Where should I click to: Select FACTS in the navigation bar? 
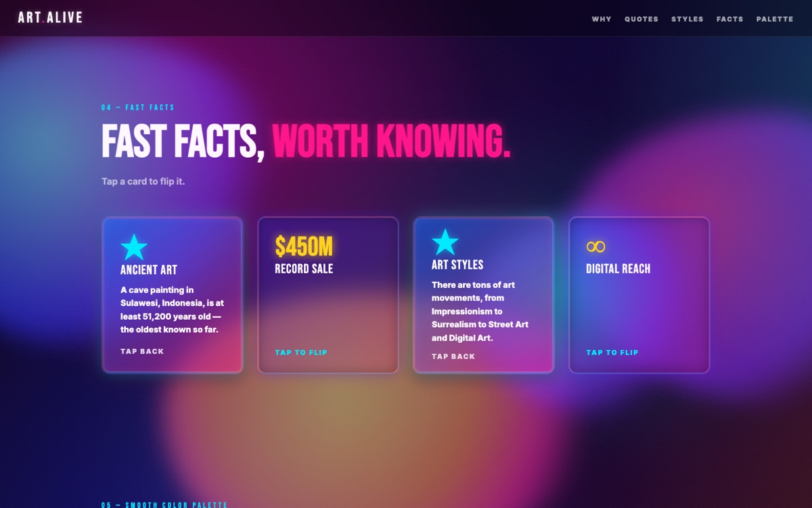(x=730, y=19)
